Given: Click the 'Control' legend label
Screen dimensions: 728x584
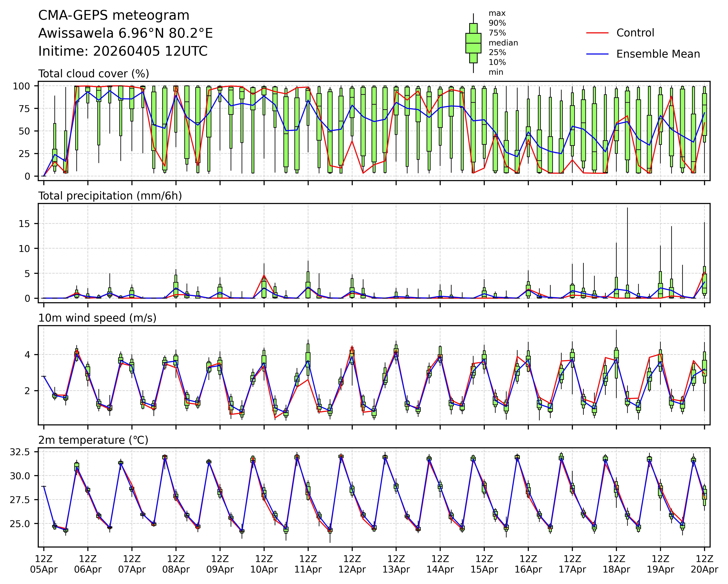Looking at the screenshot, I should 635,33.
